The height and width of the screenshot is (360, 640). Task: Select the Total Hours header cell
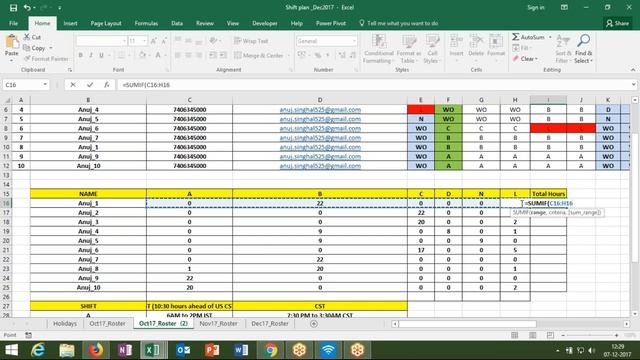548,193
